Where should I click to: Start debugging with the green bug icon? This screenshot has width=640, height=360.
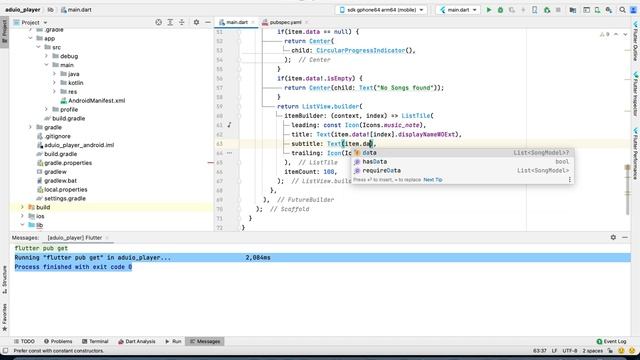tap(500, 10)
